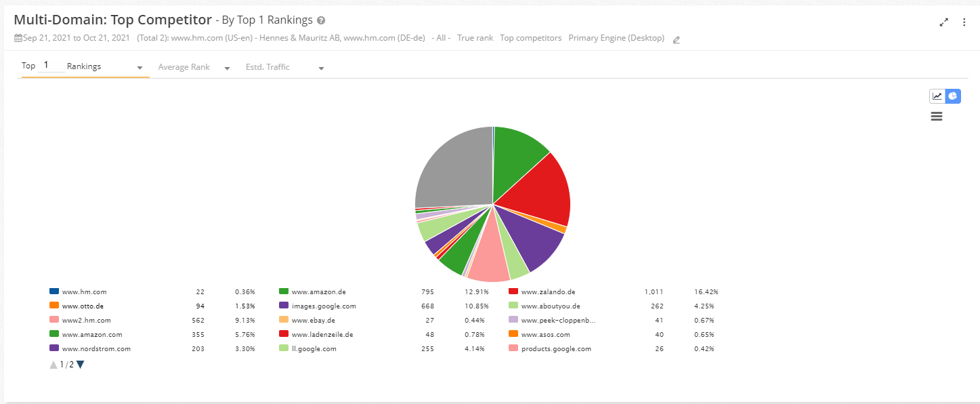Toggle www.zalando.de legend entry
The height and width of the screenshot is (404, 980).
pyautogui.click(x=548, y=292)
